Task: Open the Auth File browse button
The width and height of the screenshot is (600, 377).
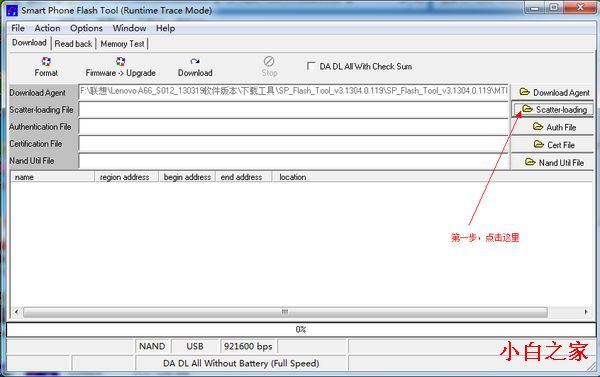Action: pyautogui.click(x=553, y=127)
